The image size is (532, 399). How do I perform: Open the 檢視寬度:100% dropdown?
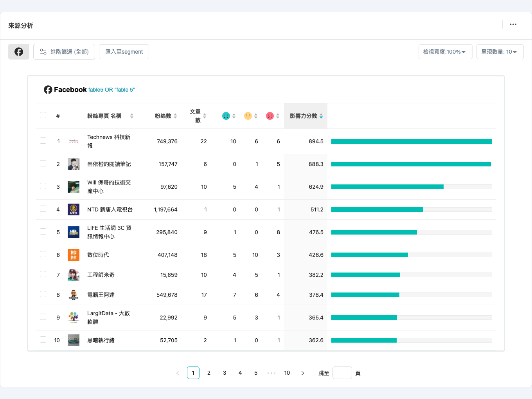(446, 52)
